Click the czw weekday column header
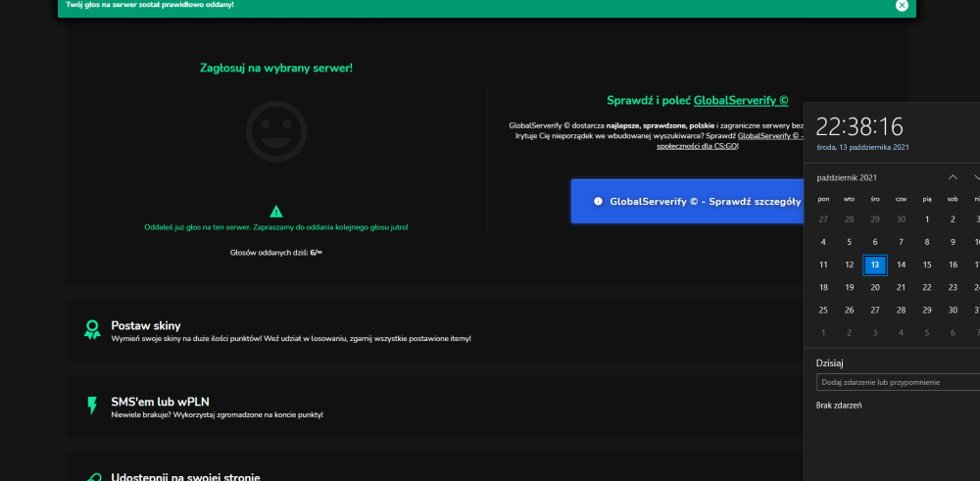The width and height of the screenshot is (980, 481). tap(901, 199)
